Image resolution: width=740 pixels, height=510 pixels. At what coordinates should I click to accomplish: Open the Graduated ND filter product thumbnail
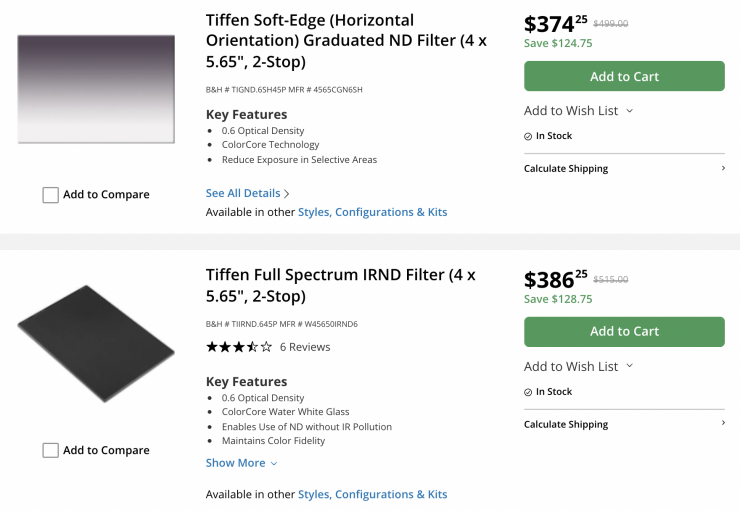[x=96, y=89]
